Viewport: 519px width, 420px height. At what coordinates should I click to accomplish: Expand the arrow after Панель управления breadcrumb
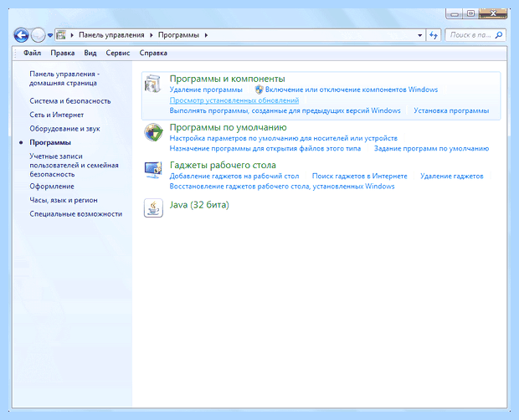coord(152,35)
